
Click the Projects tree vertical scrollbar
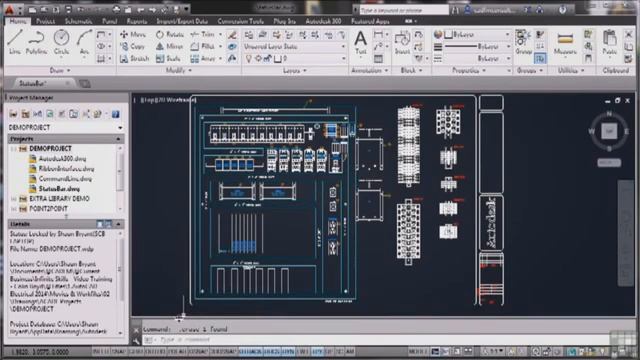[120, 178]
